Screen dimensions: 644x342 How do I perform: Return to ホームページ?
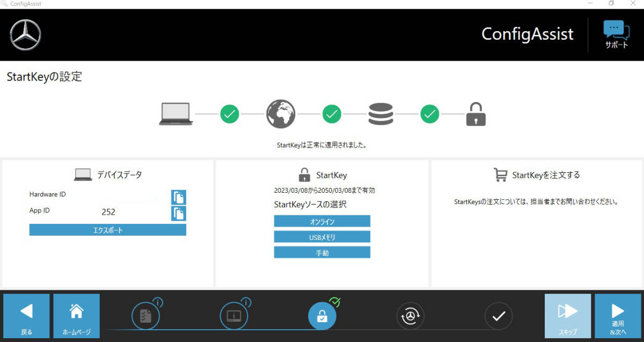[x=76, y=316]
